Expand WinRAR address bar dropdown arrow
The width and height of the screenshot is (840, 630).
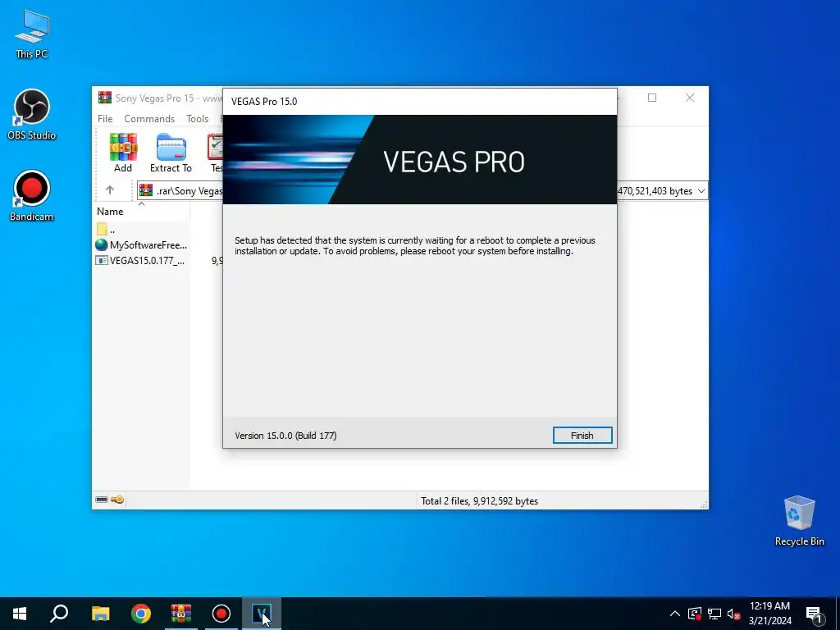pos(701,190)
